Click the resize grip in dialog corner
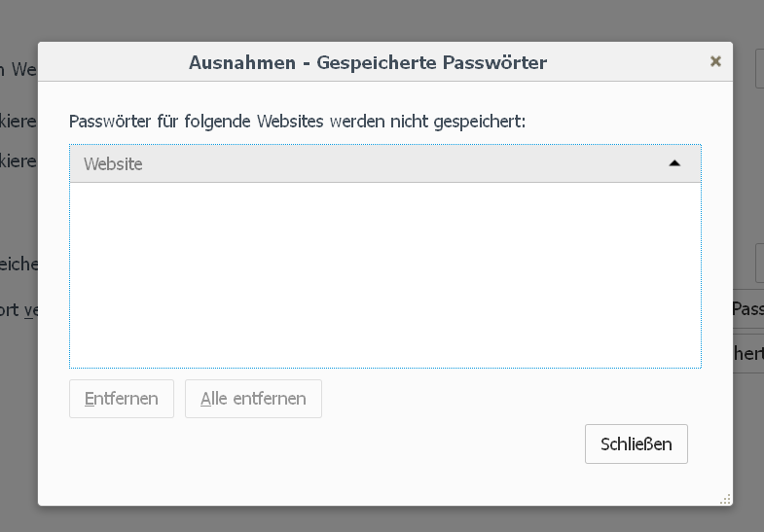This screenshot has height=532, width=764. coord(725,499)
